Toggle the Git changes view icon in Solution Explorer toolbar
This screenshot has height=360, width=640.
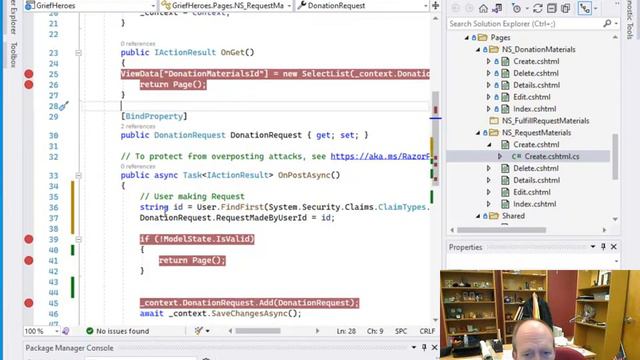[x=585, y=8]
